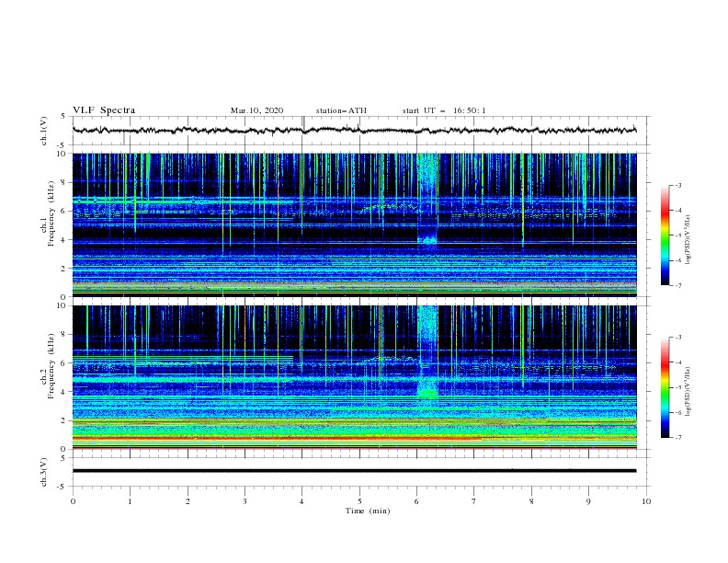Screen dimensions: 728x563
Task: Click the "2" kHz tick on ch.1 spectrogram
Action: coord(64,269)
